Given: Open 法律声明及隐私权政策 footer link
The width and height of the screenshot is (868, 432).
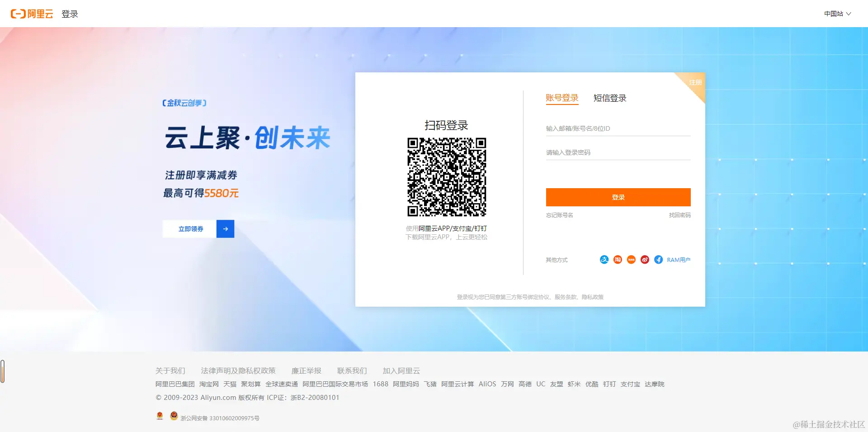Looking at the screenshot, I should (238, 371).
